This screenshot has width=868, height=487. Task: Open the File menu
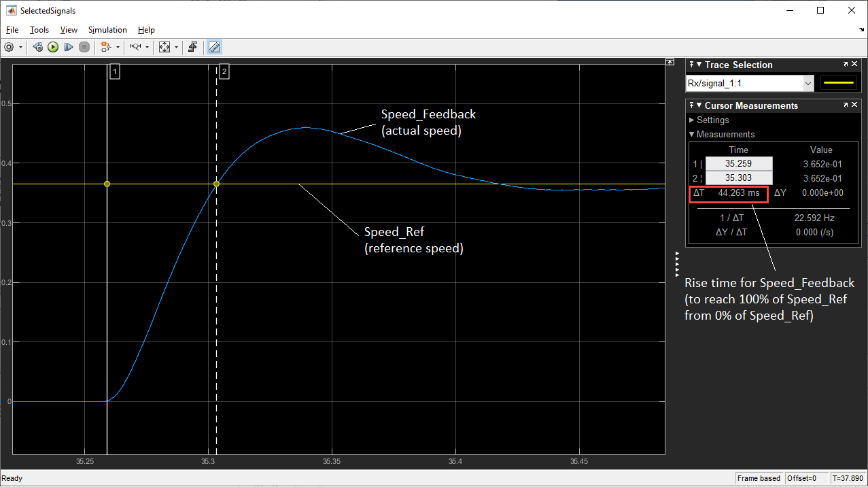(x=12, y=30)
